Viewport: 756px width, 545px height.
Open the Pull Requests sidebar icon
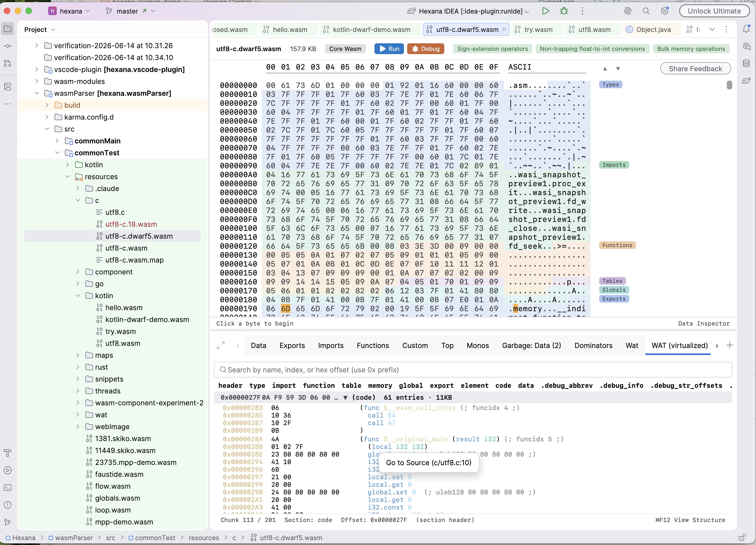[x=8, y=63]
